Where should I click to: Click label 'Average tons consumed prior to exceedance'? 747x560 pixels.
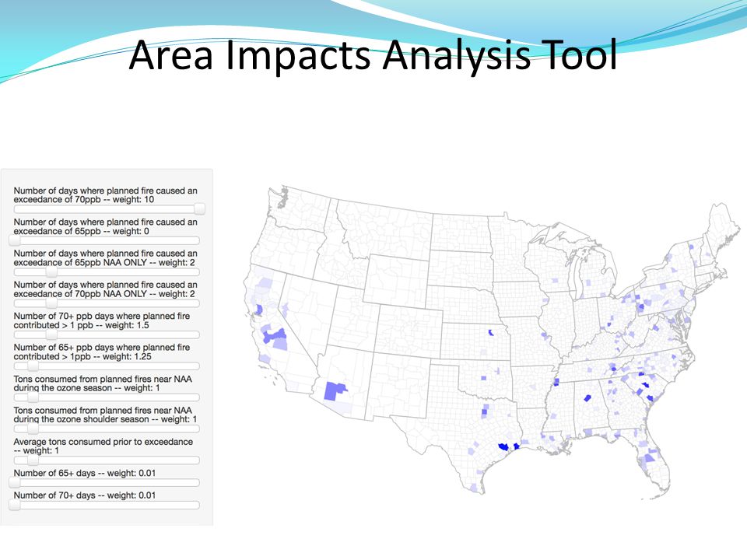click(103, 442)
